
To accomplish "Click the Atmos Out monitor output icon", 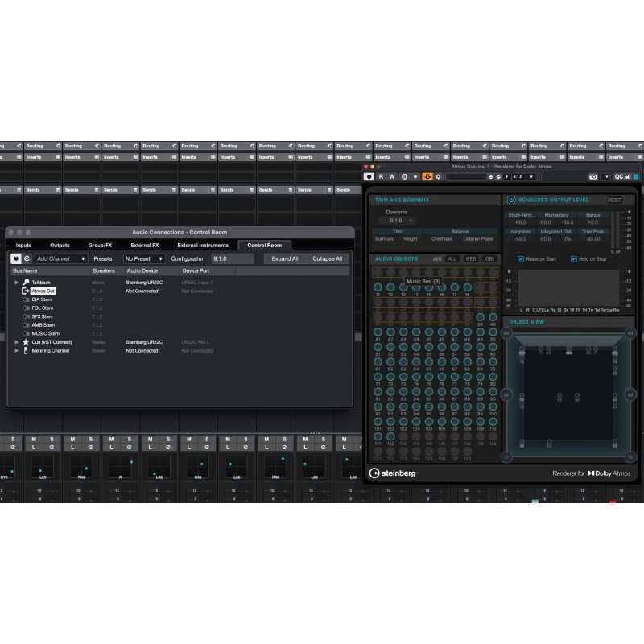I will coord(26,291).
